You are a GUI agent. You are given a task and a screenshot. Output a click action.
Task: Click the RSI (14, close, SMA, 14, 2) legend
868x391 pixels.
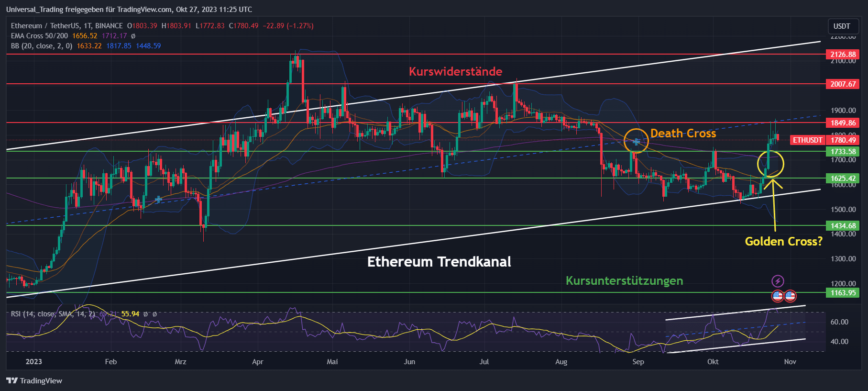click(x=53, y=314)
